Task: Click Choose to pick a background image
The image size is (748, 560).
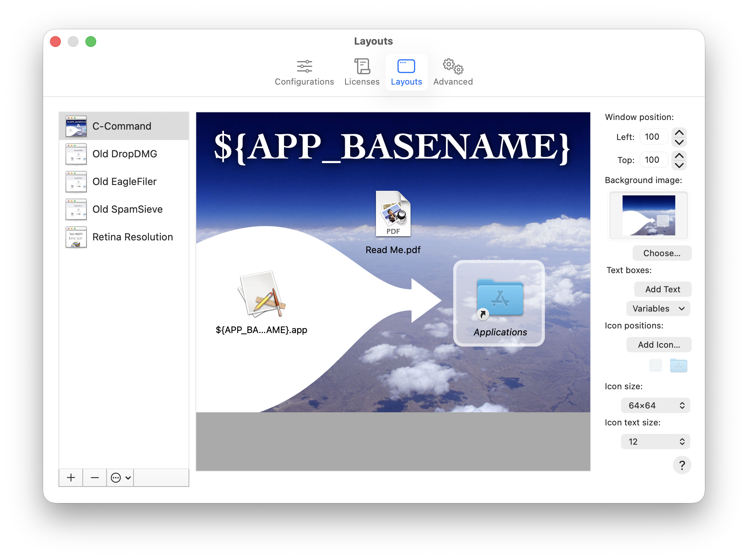Action: (x=662, y=253)
